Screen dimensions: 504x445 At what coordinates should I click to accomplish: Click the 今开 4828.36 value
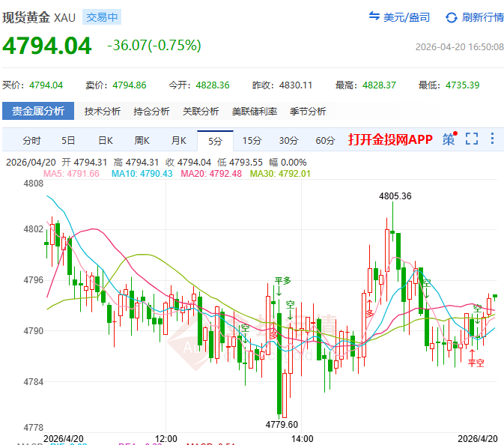213,85
